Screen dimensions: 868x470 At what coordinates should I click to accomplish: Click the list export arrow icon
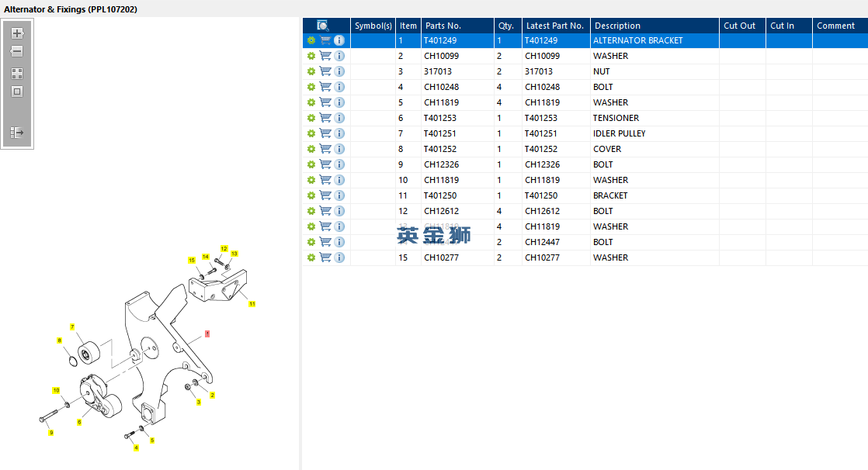click(x=17, y=133)
